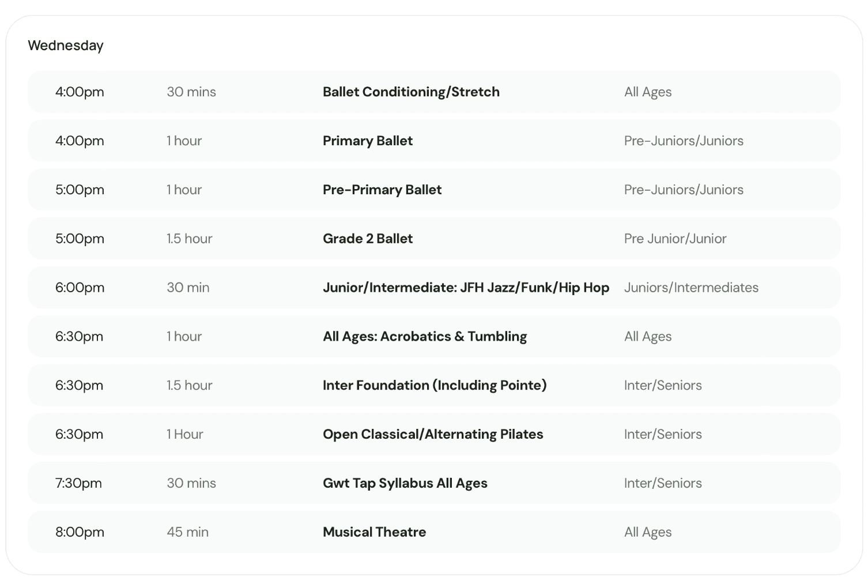This screenshot has width=868, height=588.
Task: Select Open Classical/Alternating Pilates class
Action: 434,434
